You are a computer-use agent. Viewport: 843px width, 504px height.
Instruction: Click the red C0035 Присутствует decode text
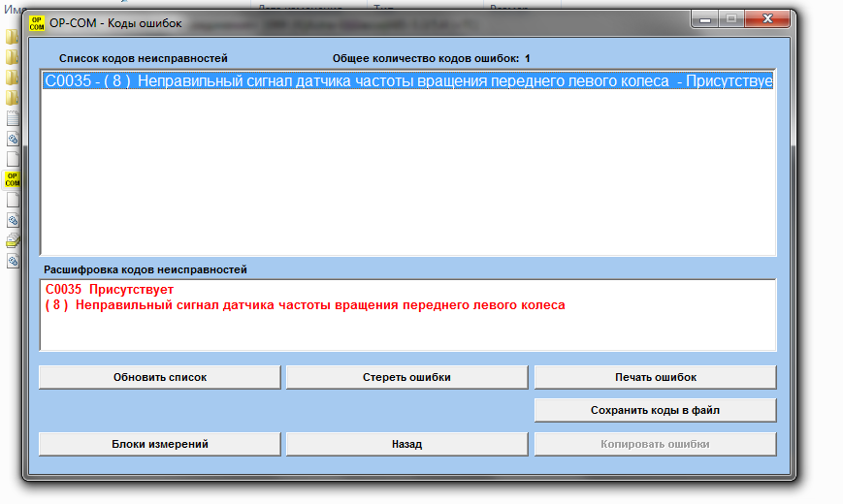click(x=110, y=289)
